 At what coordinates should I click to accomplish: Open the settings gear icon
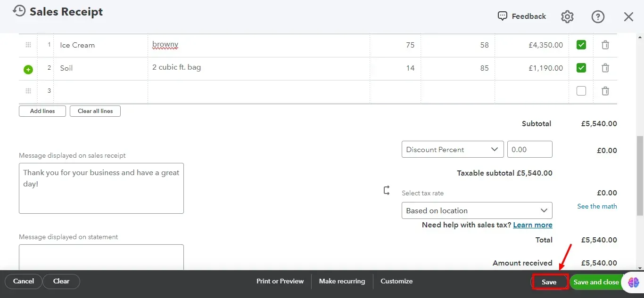(567, 16)
